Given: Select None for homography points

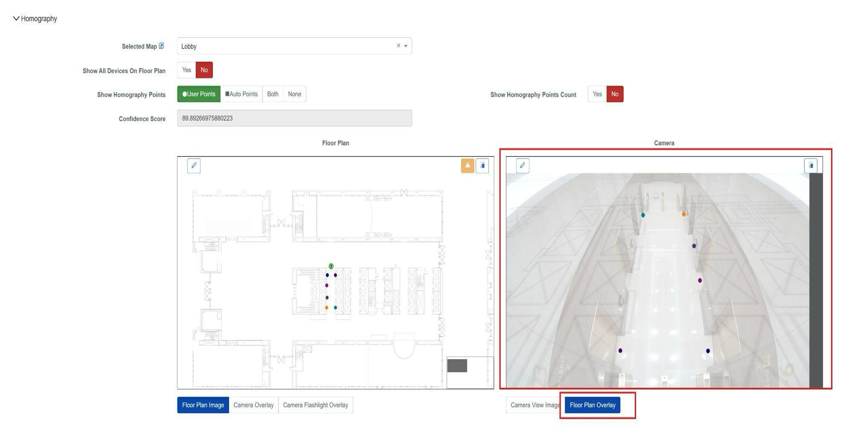Looking at the screenshot, I should 294,94.
